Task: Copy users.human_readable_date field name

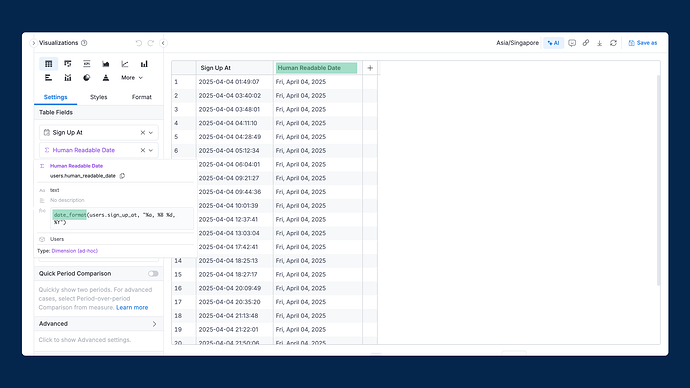Action: [122, 176]
